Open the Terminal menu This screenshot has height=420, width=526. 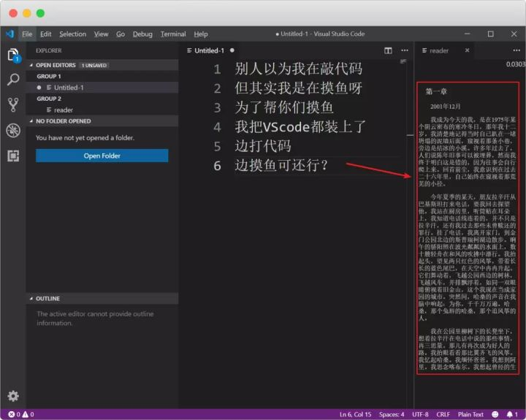[x=173, y=34]
